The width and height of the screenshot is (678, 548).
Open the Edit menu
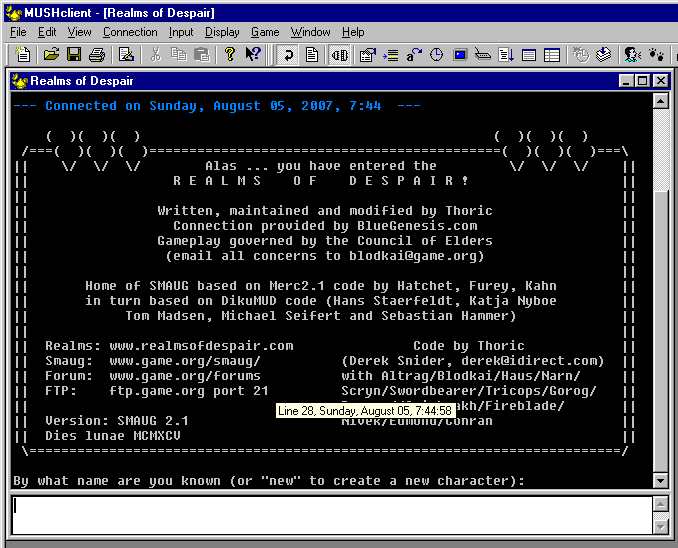[x=47, y=32]
